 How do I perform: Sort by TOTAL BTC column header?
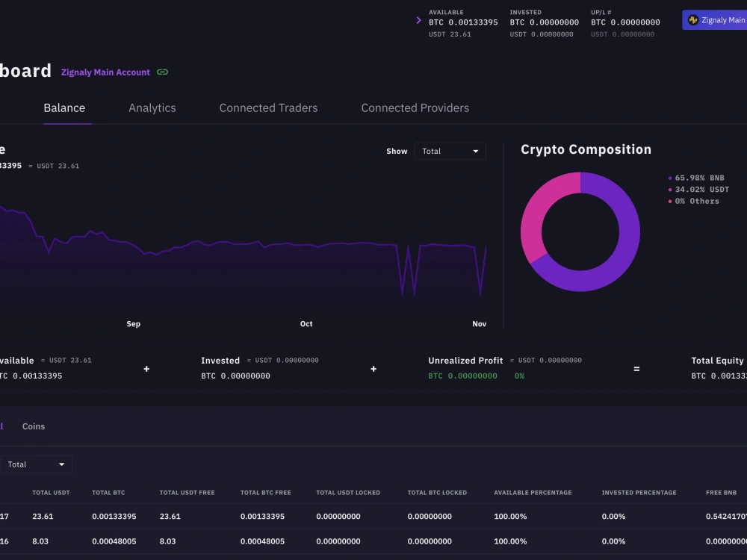108,492
